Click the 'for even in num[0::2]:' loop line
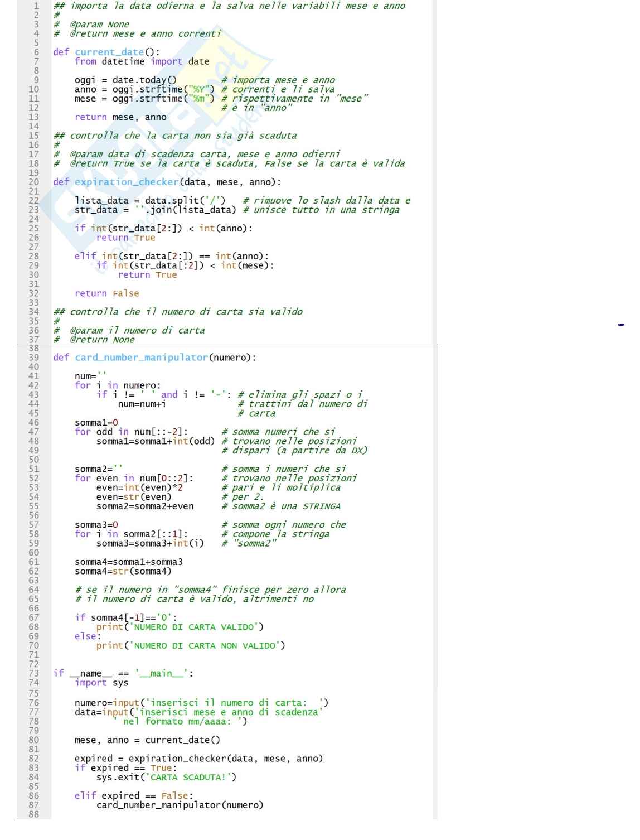 134,478
